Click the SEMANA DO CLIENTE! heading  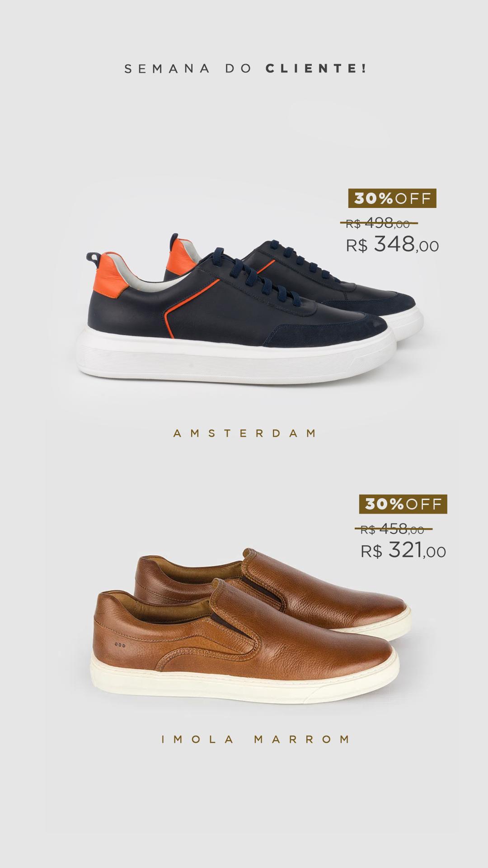pyautogui.click(x=245, y=69)
